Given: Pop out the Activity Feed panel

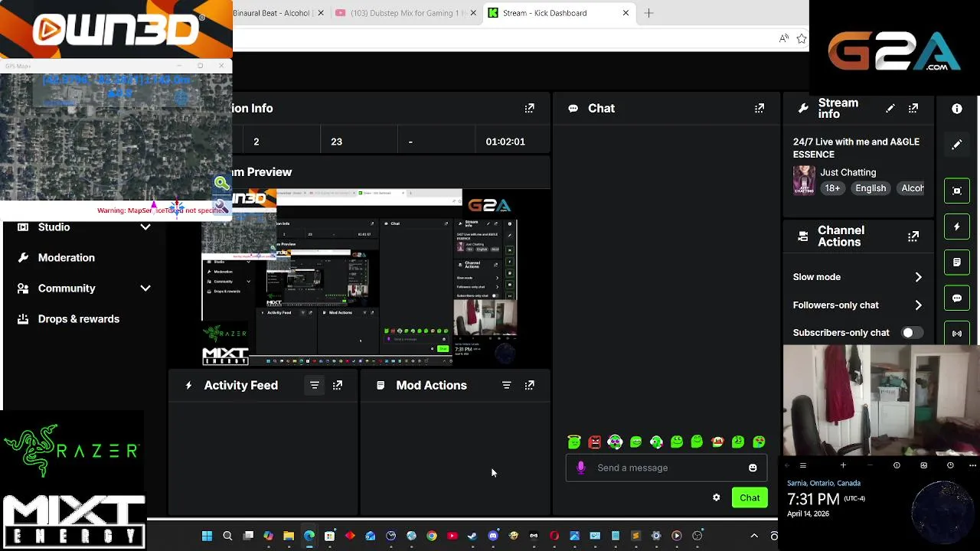Looking at the screenshot, I should coord(338,386).
